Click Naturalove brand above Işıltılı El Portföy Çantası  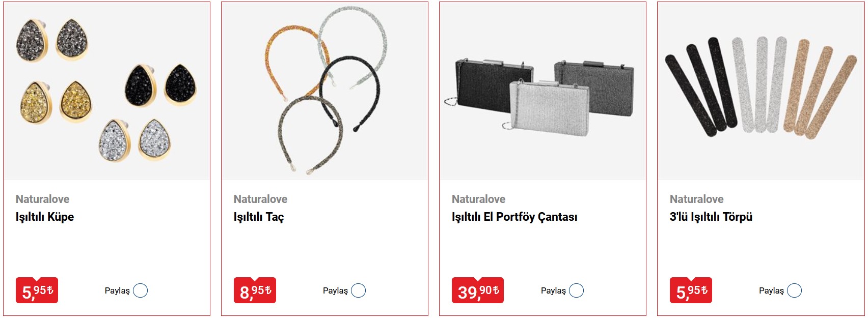478,199
